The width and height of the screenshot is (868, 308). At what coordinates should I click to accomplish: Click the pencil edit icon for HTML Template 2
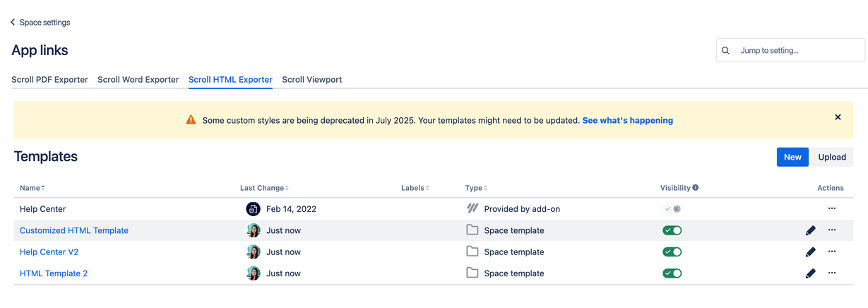click(810, 273)
